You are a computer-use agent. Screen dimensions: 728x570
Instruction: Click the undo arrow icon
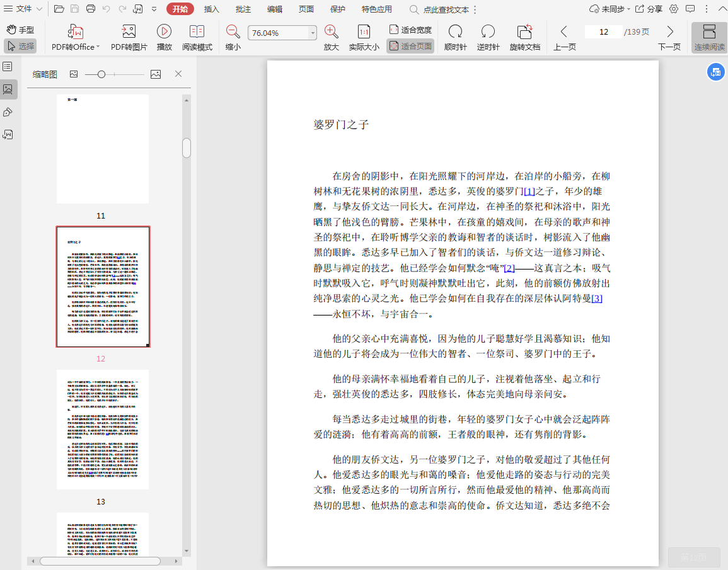click(x=107, y=9)
